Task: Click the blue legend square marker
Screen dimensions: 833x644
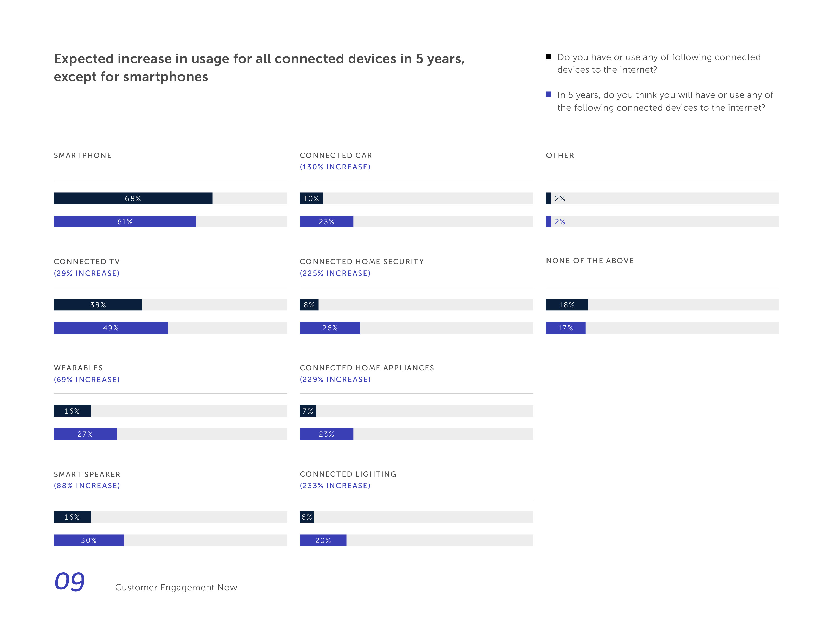Action: (549, 94)
